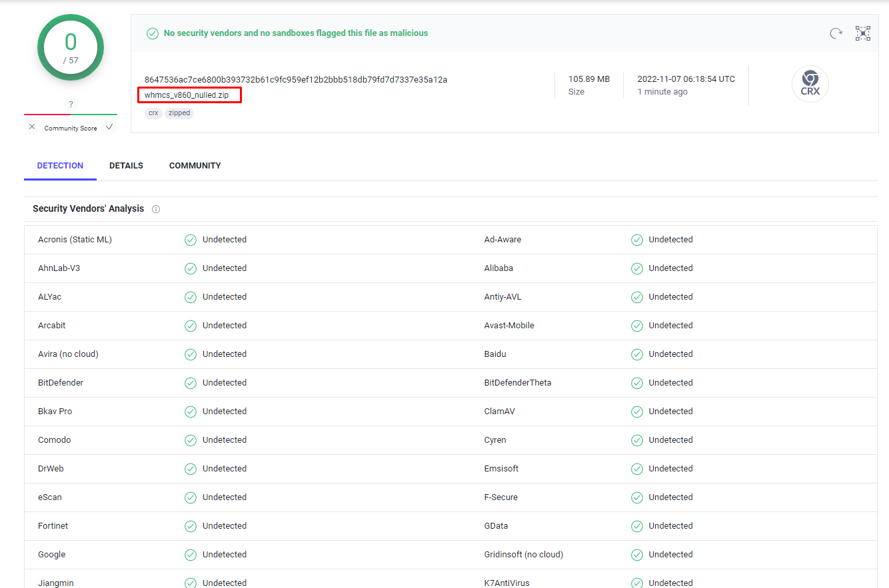889x588 pixels.
Task: Click the Security Vendors' Analysis heading
Action: (x=88, y=209)
